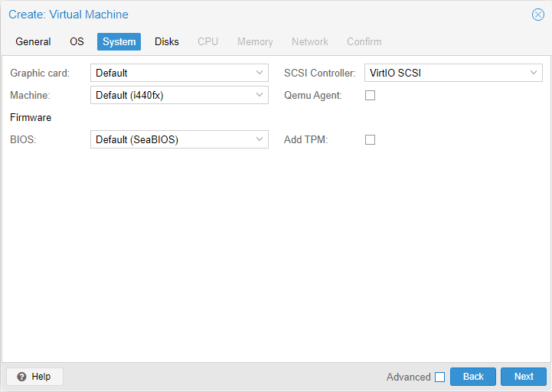Enable the Qemu Agent checkbox

[x=371, y=96]
